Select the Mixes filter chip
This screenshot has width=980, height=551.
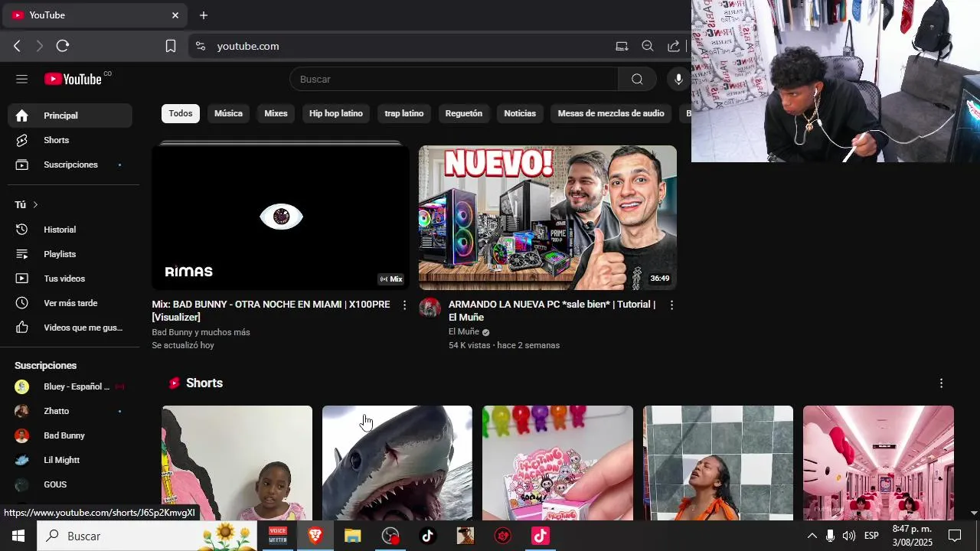[276, 113]
